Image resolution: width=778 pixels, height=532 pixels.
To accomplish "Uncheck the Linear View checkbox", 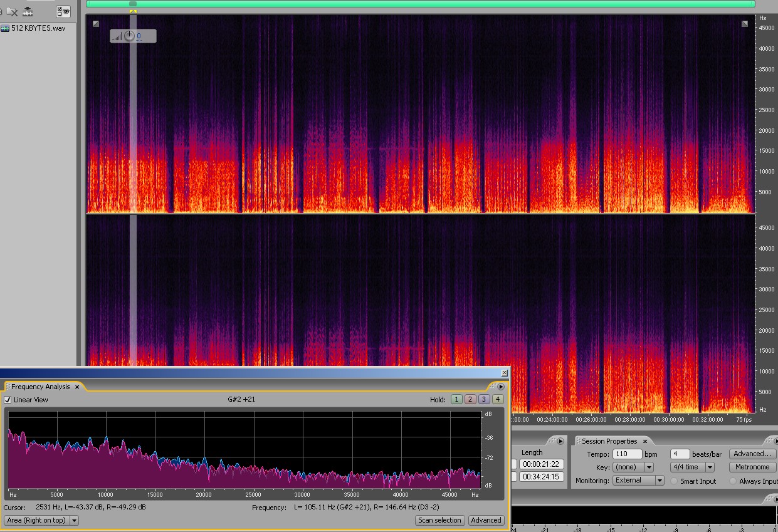I will 8,400.
